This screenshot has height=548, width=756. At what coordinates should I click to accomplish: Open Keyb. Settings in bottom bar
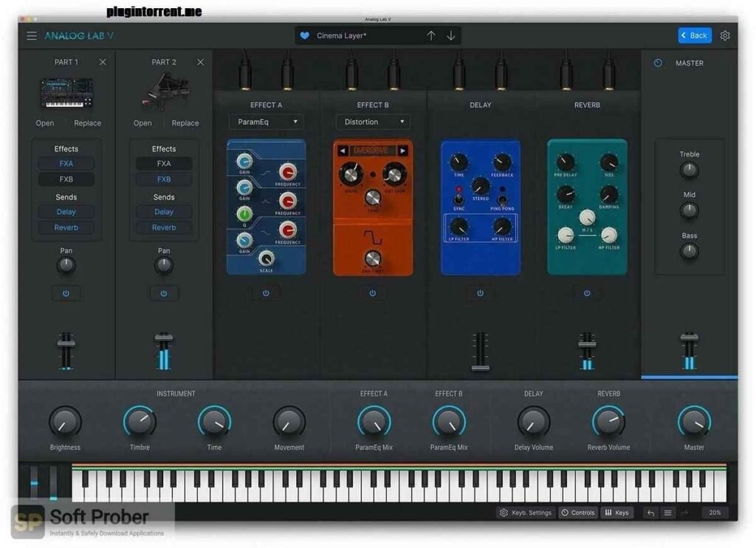(526, 513)
